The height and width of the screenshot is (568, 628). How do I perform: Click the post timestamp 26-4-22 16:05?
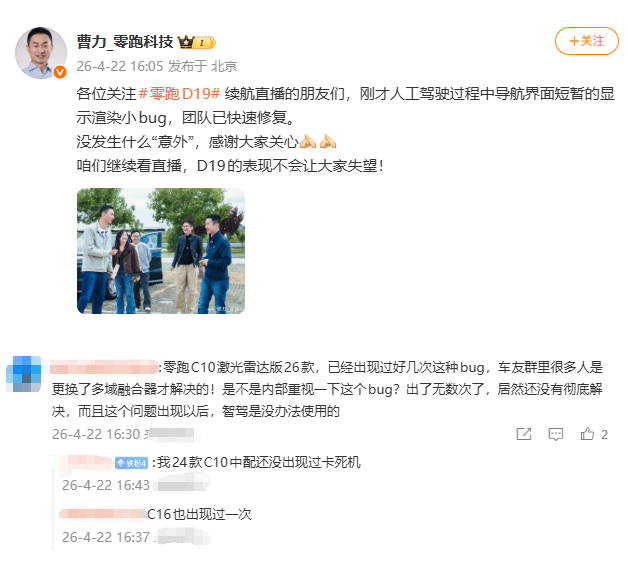pyautogui.click(x=120, y=66)
